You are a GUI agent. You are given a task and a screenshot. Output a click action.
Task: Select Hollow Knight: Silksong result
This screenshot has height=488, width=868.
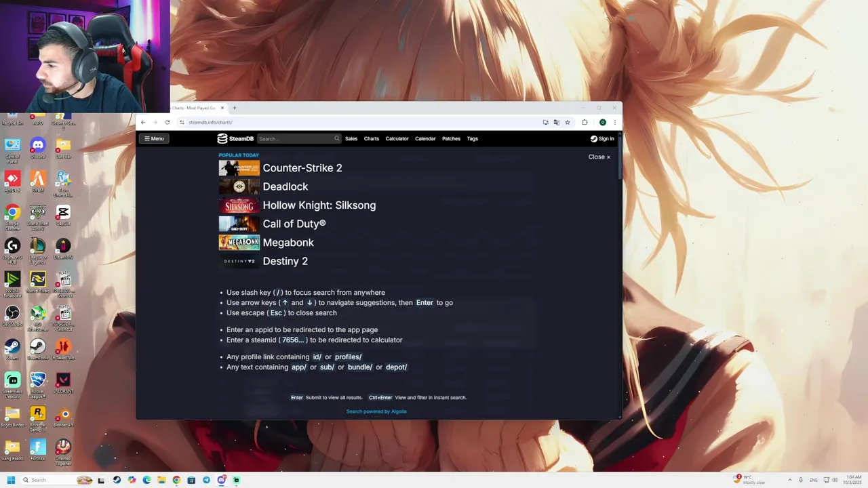pos(319,205)
